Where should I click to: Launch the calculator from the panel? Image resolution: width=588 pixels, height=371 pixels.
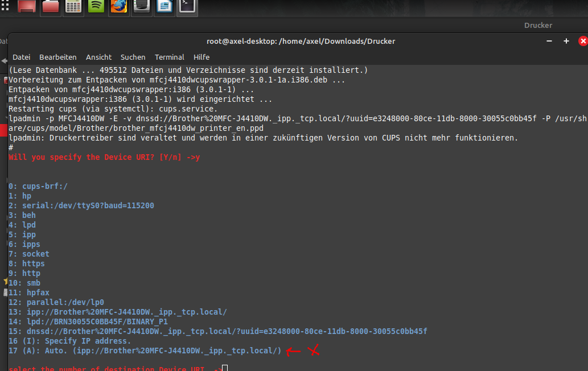pyautogui.click(x=73, y=6)
